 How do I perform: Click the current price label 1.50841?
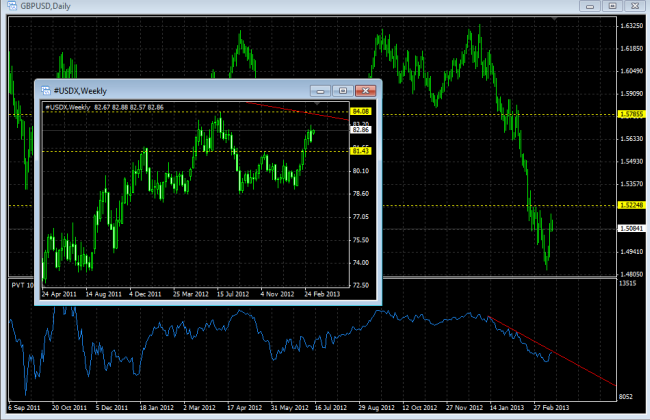point(631,228)
